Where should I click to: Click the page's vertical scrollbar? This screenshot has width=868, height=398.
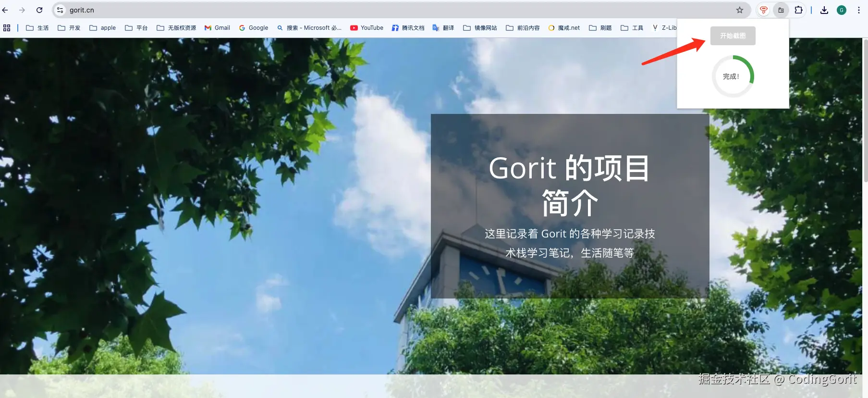866,111
